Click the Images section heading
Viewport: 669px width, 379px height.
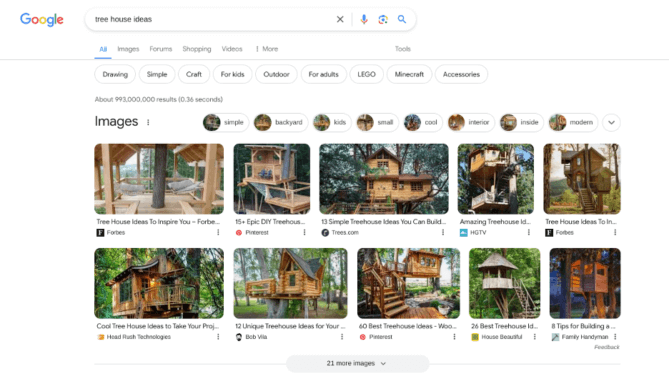click(116, 121)
